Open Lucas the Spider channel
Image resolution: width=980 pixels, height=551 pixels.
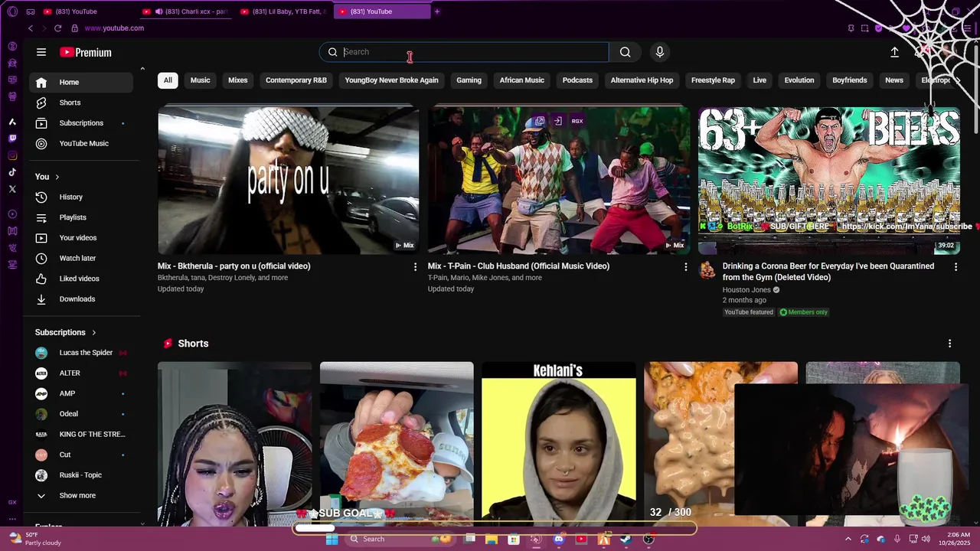coord(81,353)
